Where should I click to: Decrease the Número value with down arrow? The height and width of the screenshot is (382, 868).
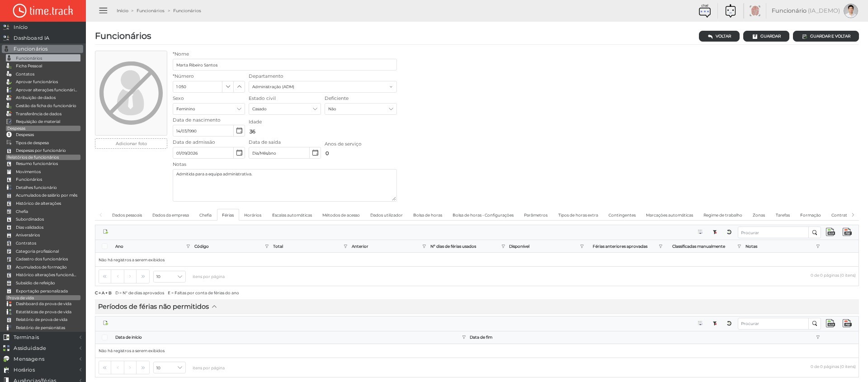pyautogui.click(x=228, y=87)
